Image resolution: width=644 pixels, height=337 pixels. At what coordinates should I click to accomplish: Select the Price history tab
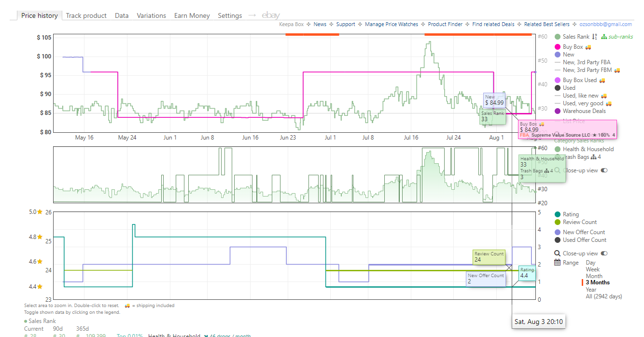click(x=40, y=15)
